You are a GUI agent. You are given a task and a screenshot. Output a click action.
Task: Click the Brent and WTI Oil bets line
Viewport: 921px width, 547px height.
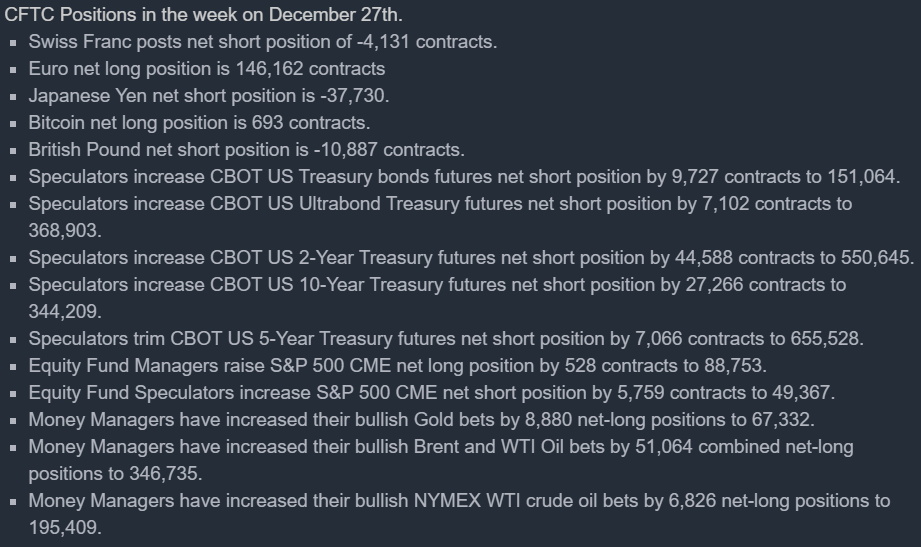tap(440, 447)
